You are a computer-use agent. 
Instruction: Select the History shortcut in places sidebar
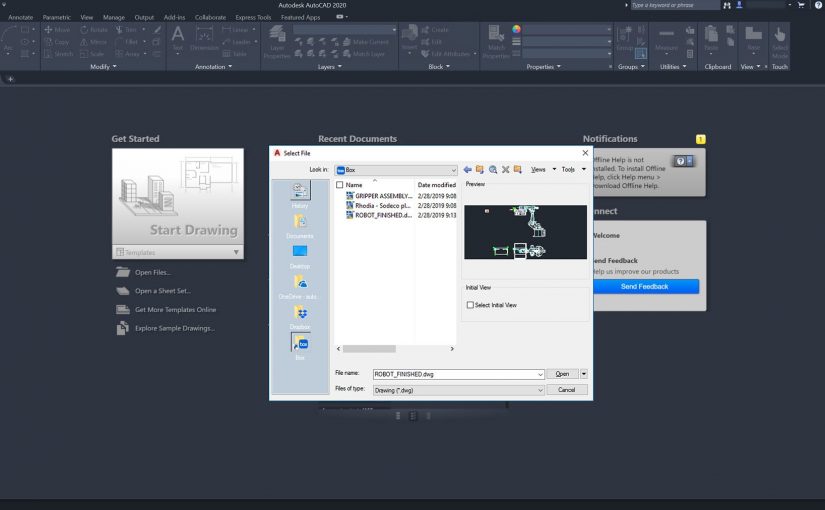[300, 195]
